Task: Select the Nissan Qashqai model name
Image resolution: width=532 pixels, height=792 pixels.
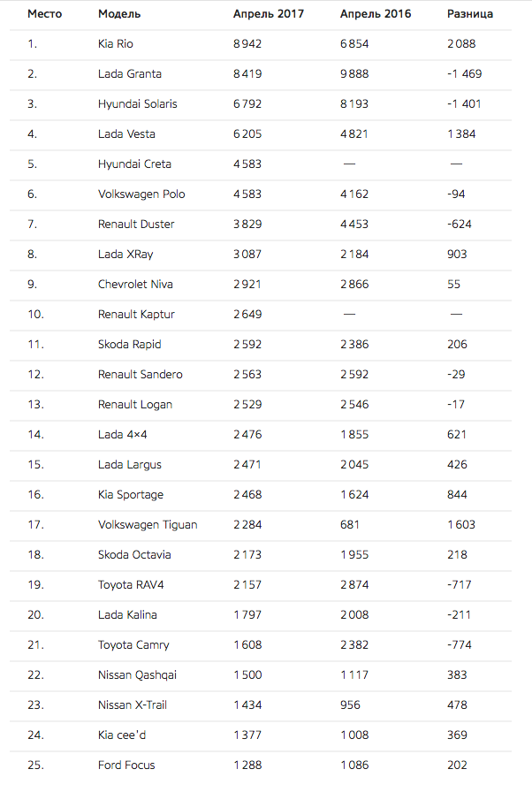Action: [137, 675]
